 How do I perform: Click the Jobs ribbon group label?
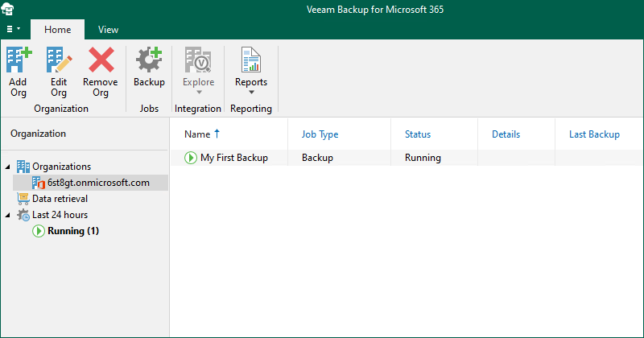(x=149, y=109)
